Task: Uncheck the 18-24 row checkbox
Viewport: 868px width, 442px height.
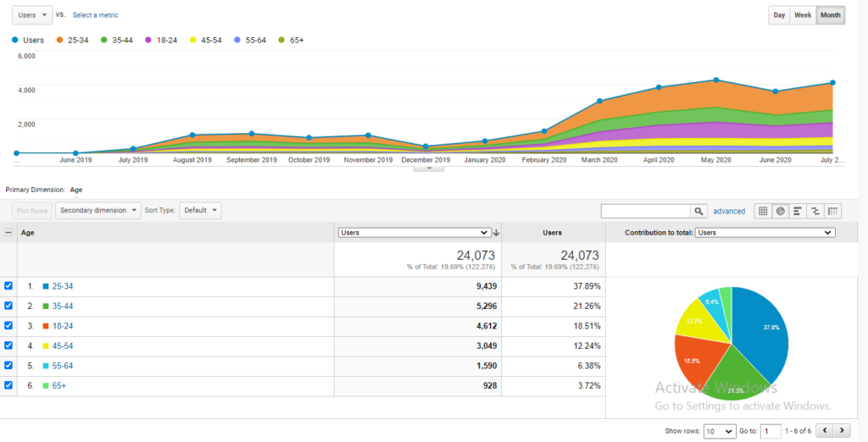Action: [8, 326]
